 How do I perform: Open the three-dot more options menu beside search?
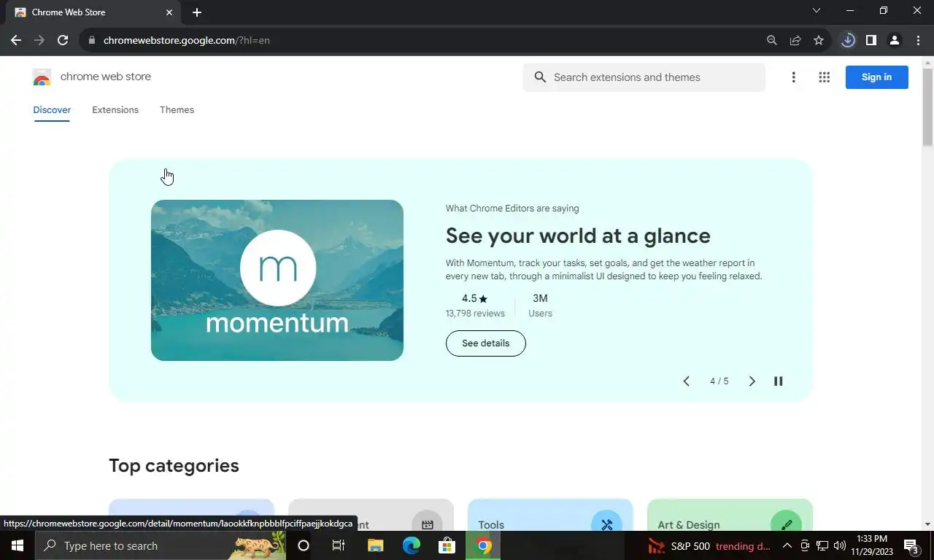(x=793, y=77)
